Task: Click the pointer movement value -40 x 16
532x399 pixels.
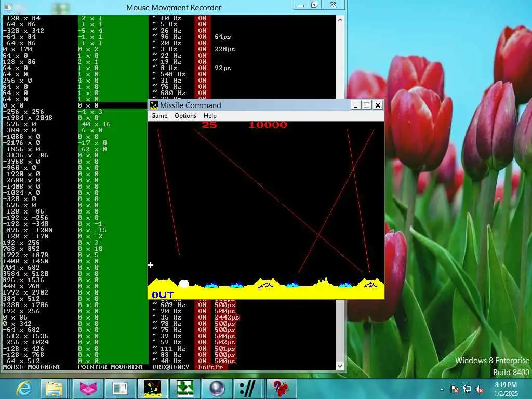Action: (x=94, y=124)
